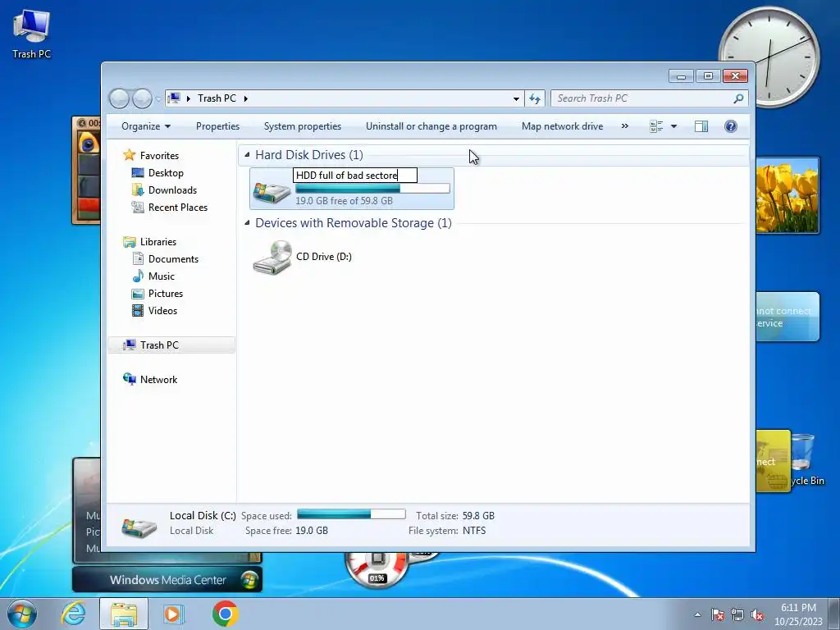Open the Help button
Viewport: 840px width, 630px height.
(x=731, y=126)
